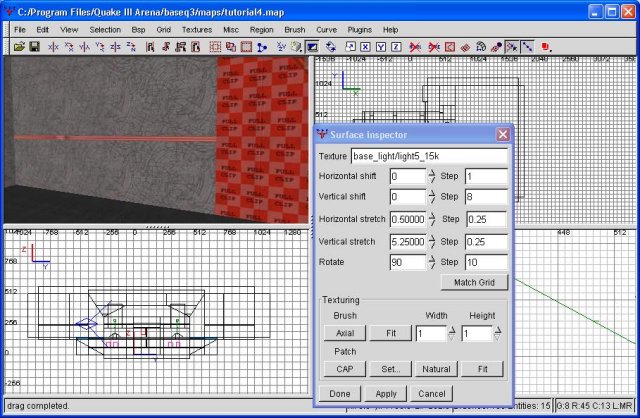Click the Horizontal shift spin arrows

(x=432, y=176)
